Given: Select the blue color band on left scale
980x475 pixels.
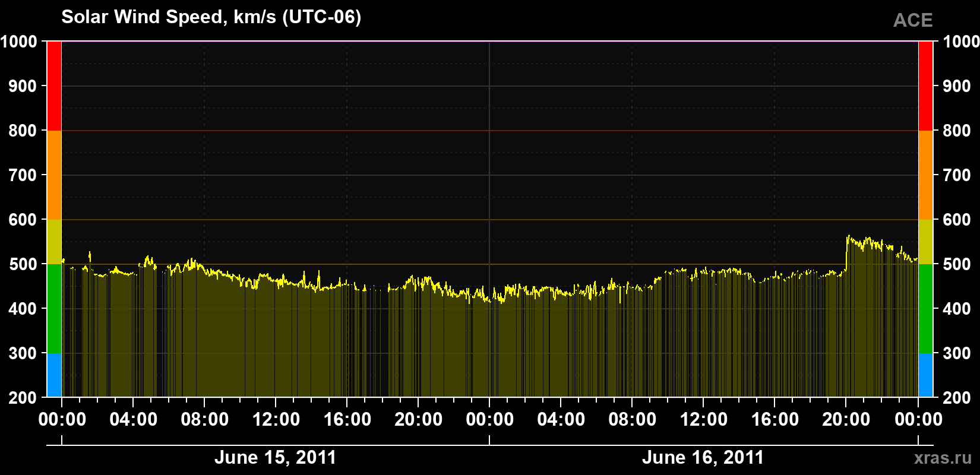Looking at the screenshot, I should (x=54, y=375).
